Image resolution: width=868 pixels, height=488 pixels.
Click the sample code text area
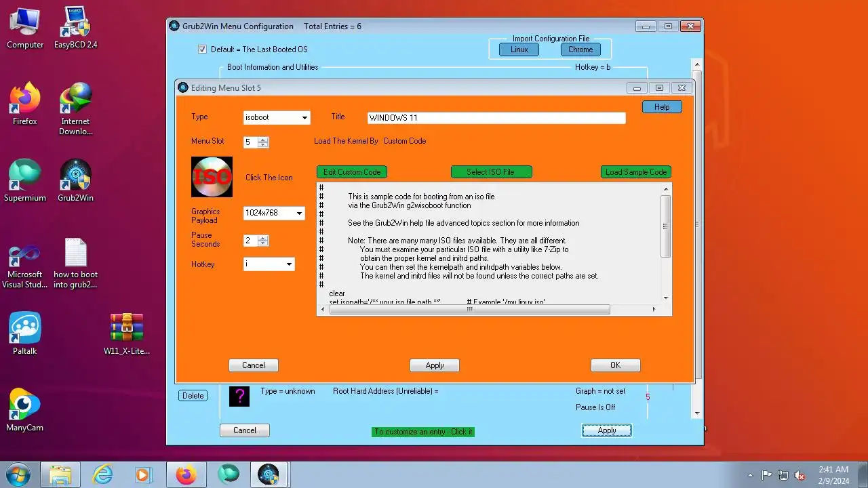(488, 243)
